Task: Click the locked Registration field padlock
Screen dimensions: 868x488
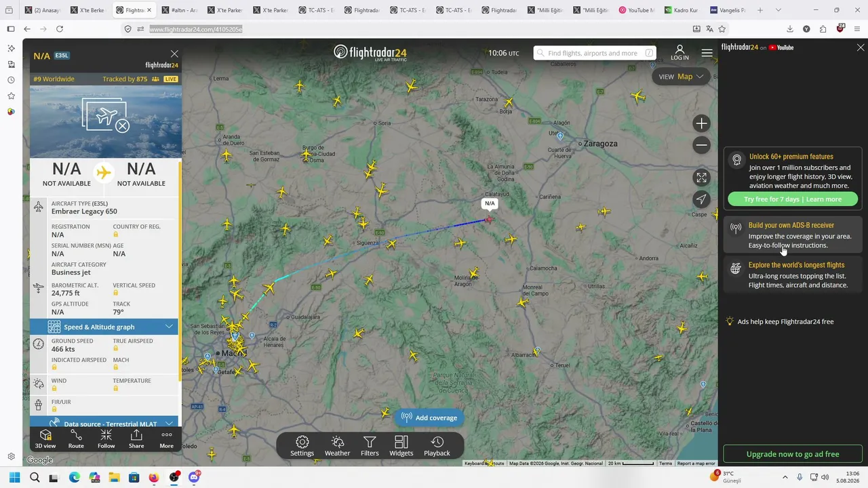Action: tap(115, 235)
